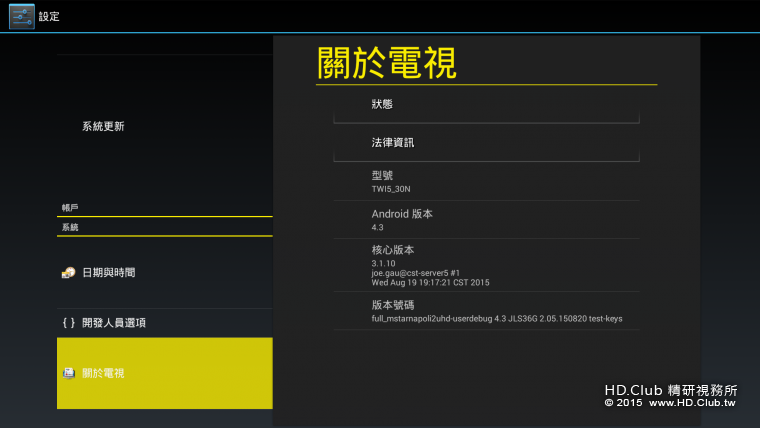Open 系統更新 in the left menu
Image resolution: width=760 pixels, height=428 pixels.
(x=103, y=127)
